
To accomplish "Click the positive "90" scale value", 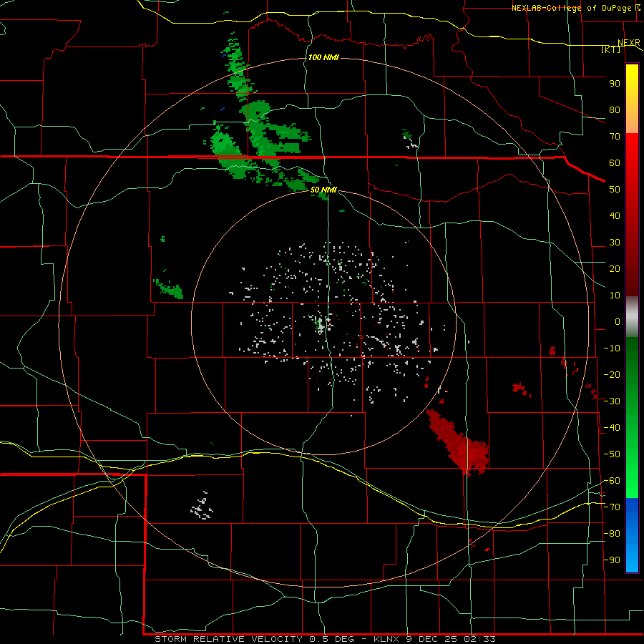I will 615,84.
